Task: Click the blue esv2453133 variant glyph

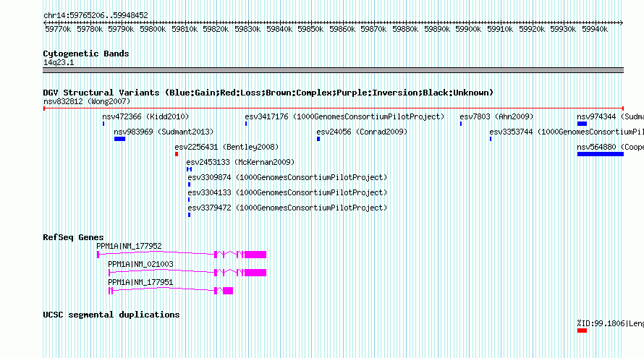Action: (189, 169)
